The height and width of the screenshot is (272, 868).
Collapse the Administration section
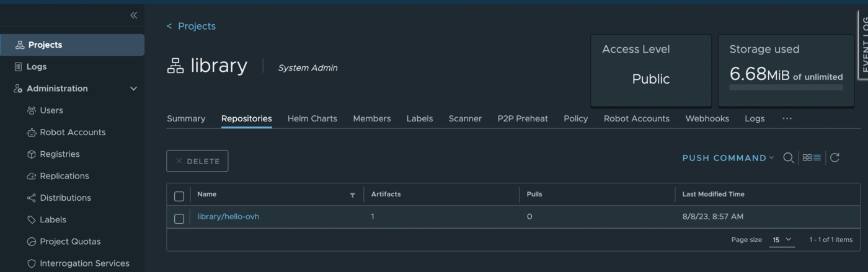133,89
